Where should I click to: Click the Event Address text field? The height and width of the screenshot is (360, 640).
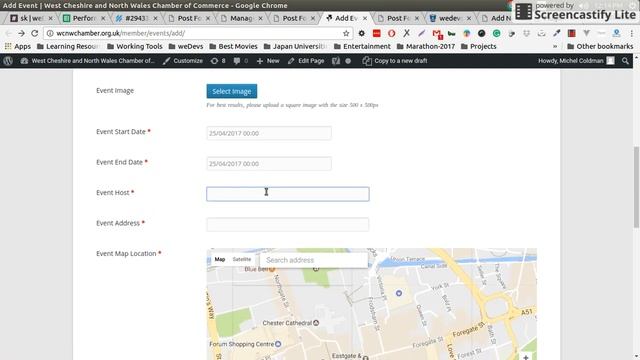tap(288, 224)
